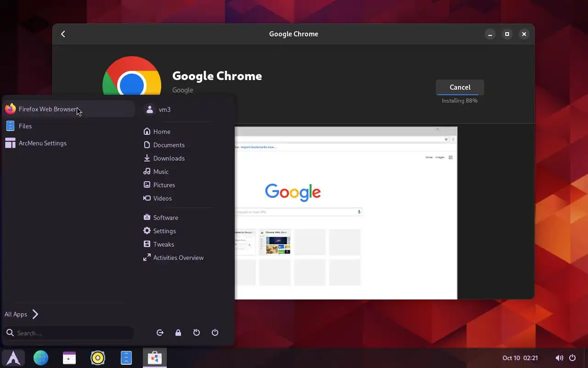Open the Chrome screenshot preview

346,213
